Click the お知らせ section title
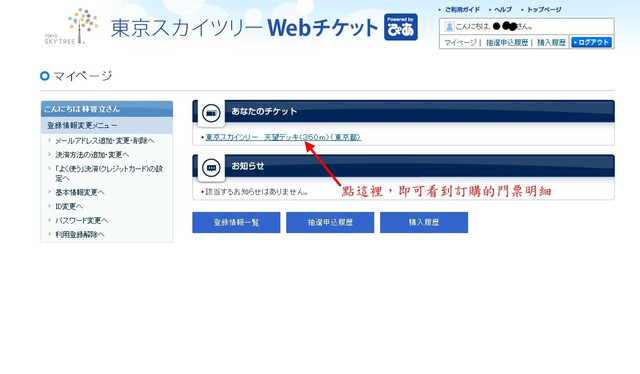Image resolution: width=640 pixels, height=374 pixels. [247, 166]
